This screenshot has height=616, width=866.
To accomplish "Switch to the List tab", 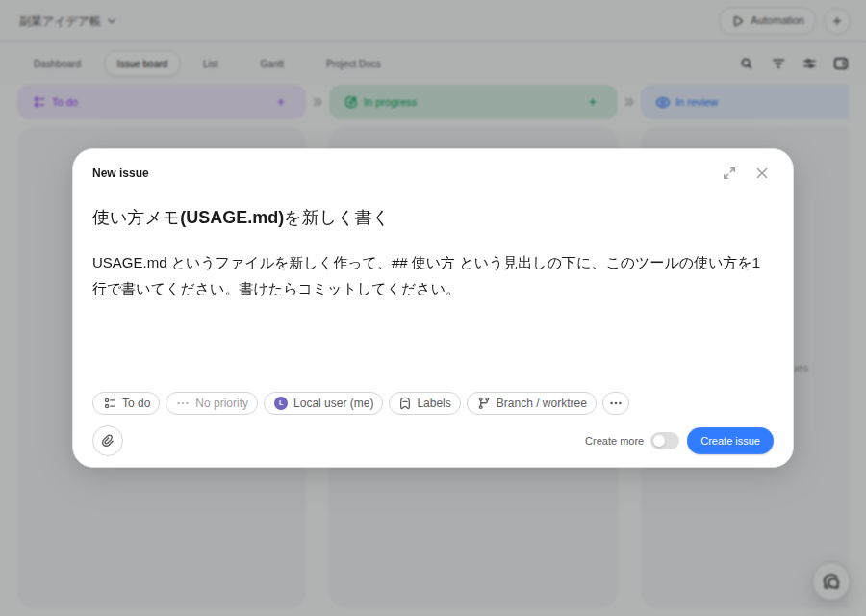I will [x=211, y=64].
